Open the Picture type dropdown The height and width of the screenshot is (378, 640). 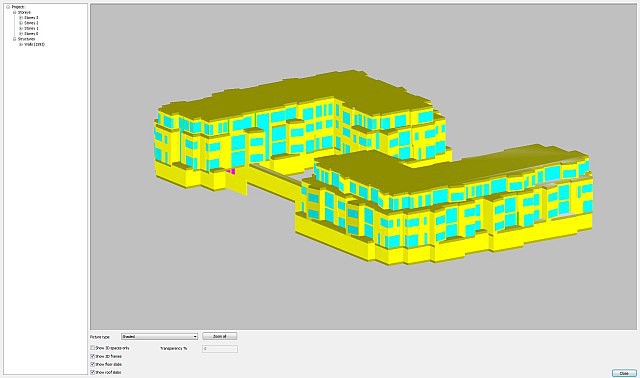160,336
